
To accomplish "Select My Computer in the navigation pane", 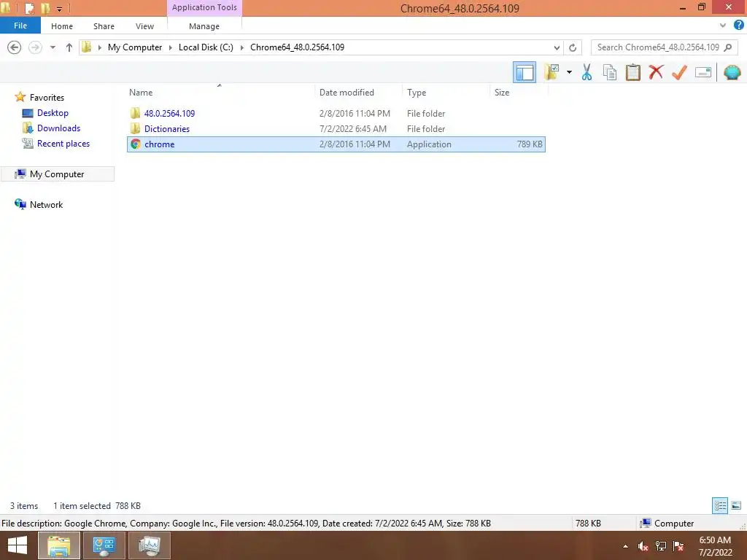I will pos(57,174).
